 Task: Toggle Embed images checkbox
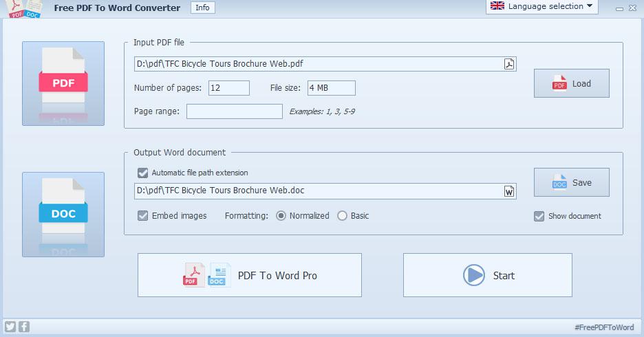(142, 215)
